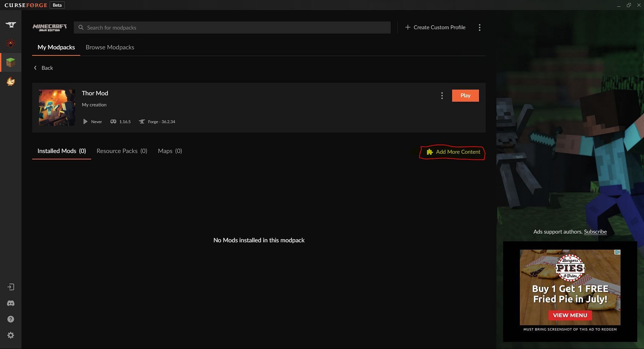Screen dimensions: 644x349
Task: Select the red game icon in the sidebar
Action: coord(11,43)
